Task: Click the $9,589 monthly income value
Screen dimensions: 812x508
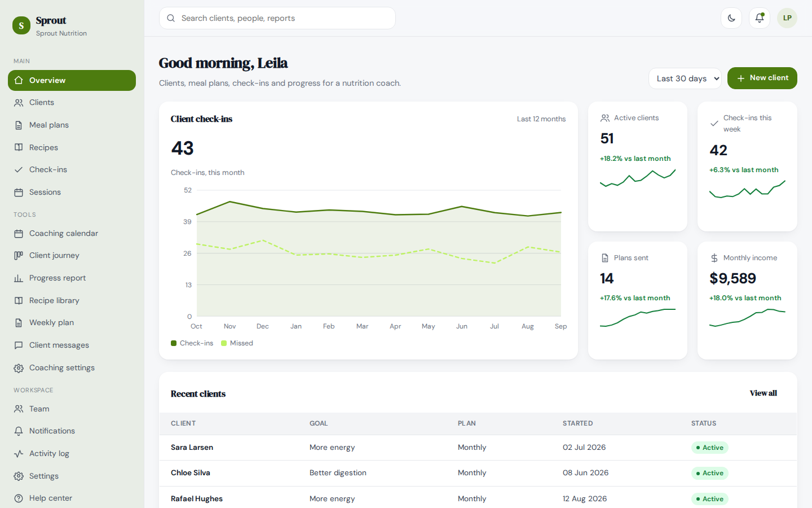Action: 732,278
